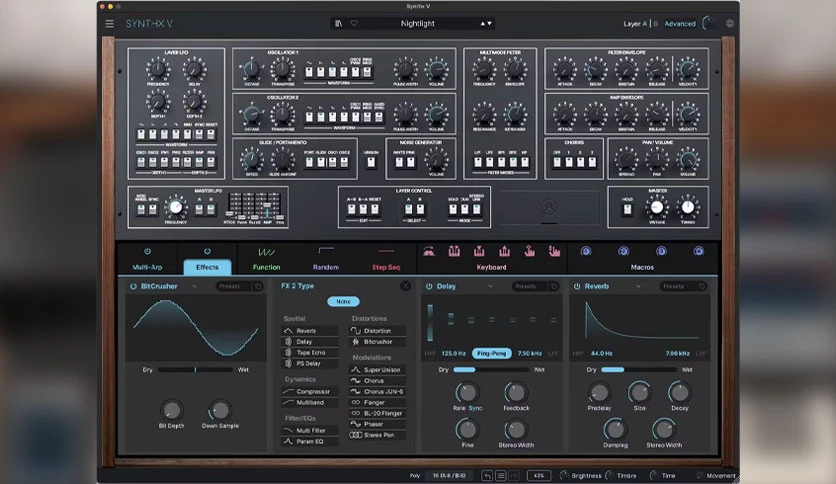The image size is (836, 484).
Task: Toggle Reverb effect power button
Action: [577, 286]
